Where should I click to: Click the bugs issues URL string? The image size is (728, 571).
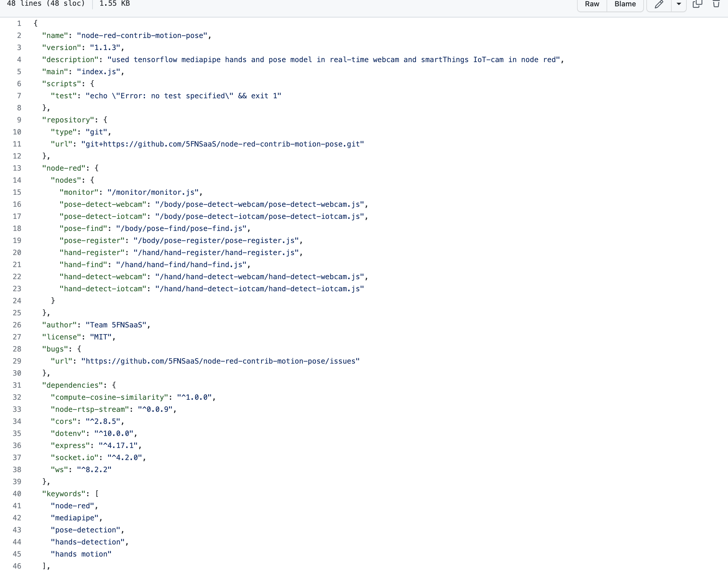coord(221,361)
